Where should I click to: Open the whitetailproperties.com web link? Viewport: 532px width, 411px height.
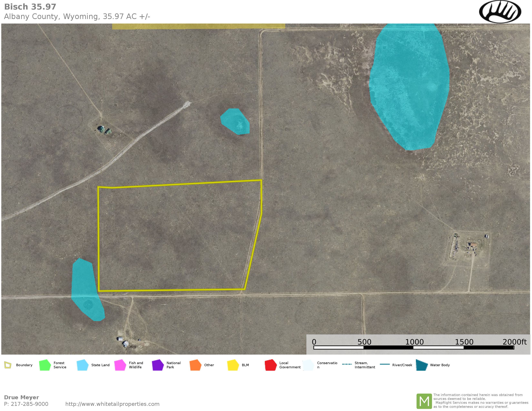click(x=112, y=404)
